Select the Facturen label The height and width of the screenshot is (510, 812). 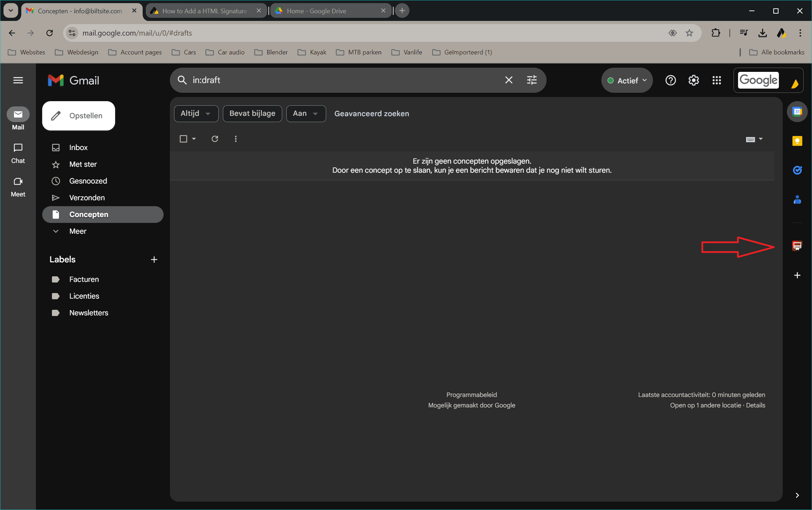(x=83, y=279)
